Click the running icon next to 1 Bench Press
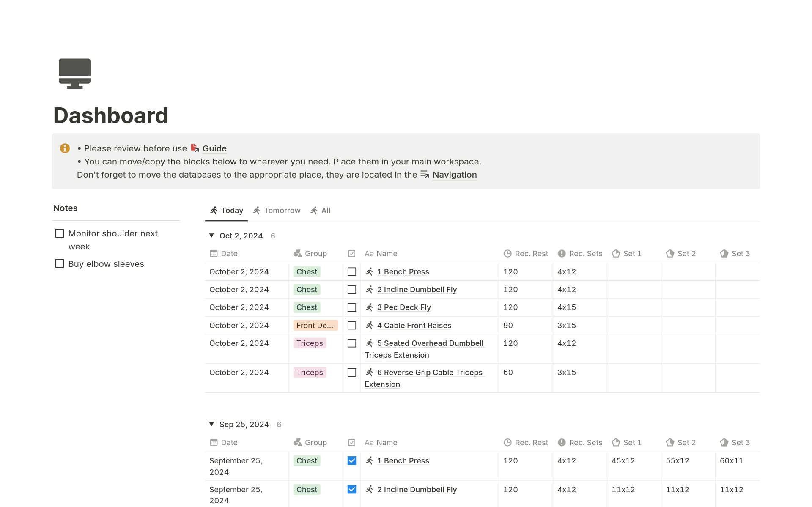 coord(369,271)
